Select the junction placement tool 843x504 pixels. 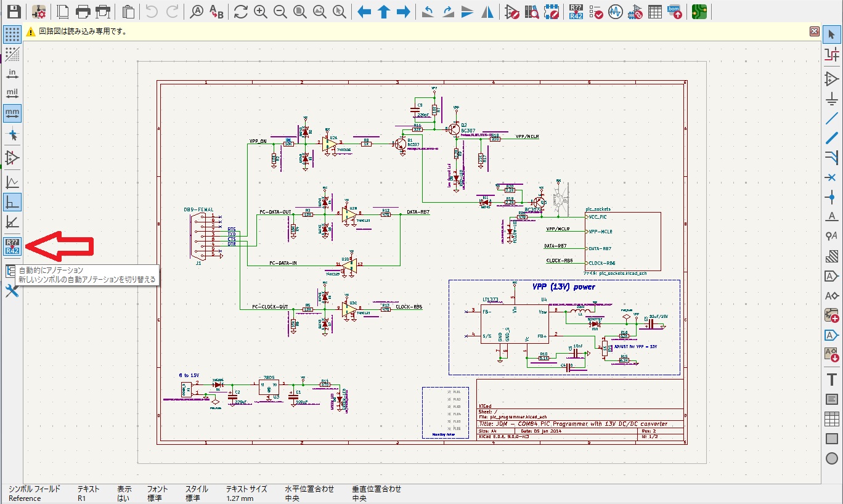tap(831, 198)
